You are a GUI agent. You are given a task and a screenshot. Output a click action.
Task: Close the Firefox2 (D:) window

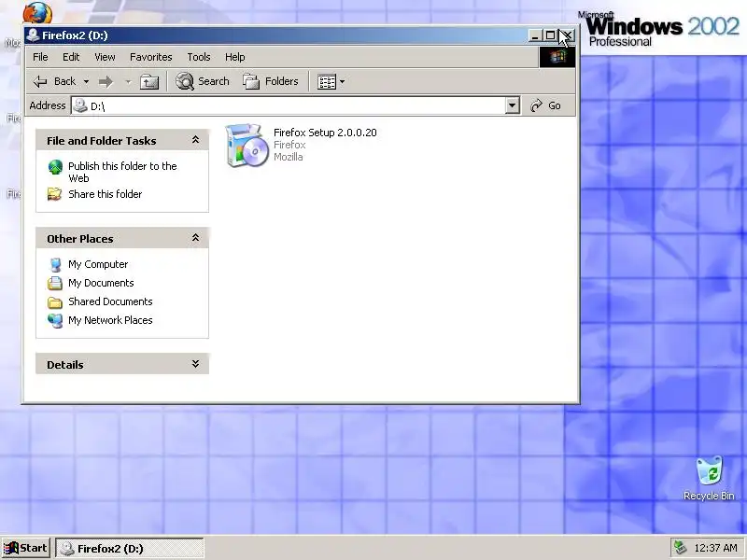click(x=568, y=35)
